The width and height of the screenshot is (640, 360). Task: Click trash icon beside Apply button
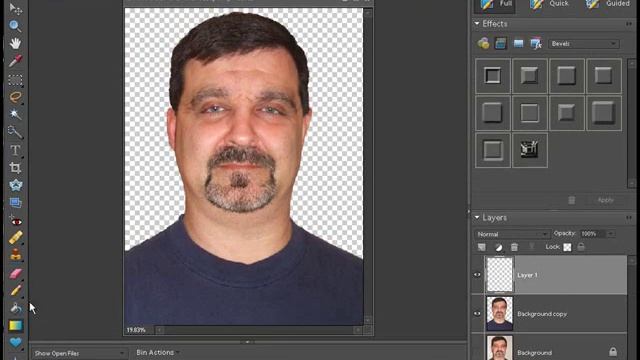click(x=571, y=200)
